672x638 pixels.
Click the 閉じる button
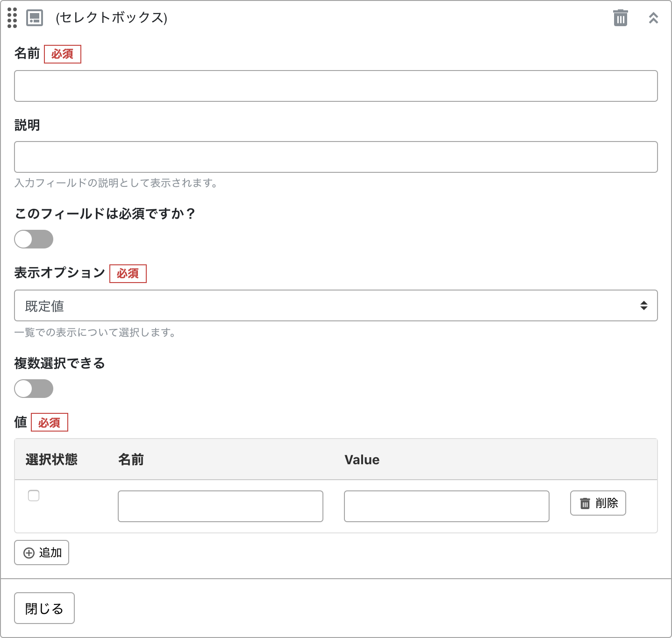tap(44, 608)
